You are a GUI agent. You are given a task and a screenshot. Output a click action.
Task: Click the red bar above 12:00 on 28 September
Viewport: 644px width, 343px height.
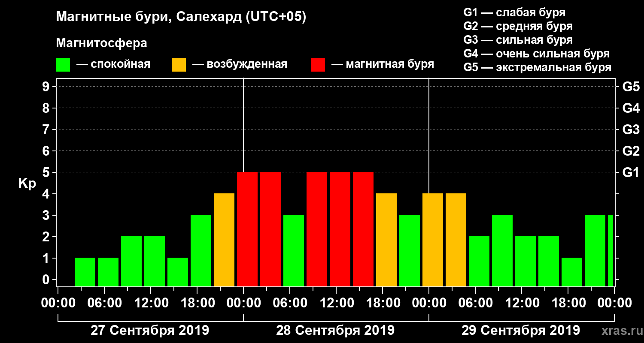pyautogui.click(x=340, y=229)
